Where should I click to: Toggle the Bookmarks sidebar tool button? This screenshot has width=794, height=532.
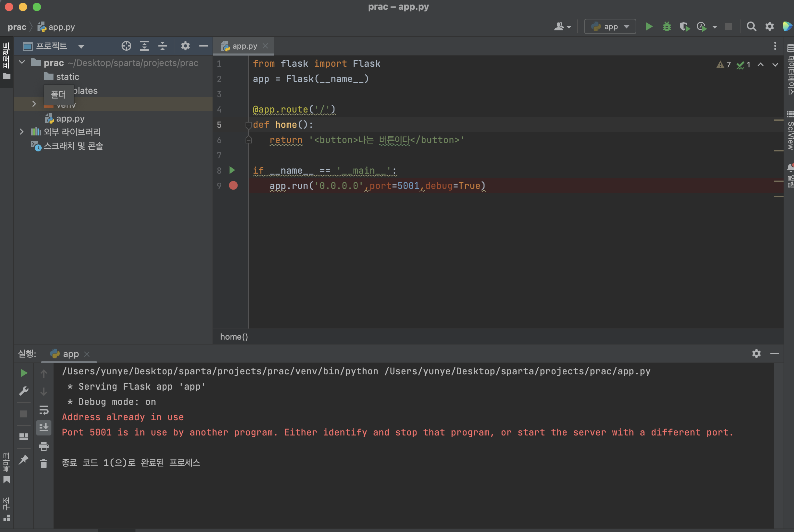(6, 468)
